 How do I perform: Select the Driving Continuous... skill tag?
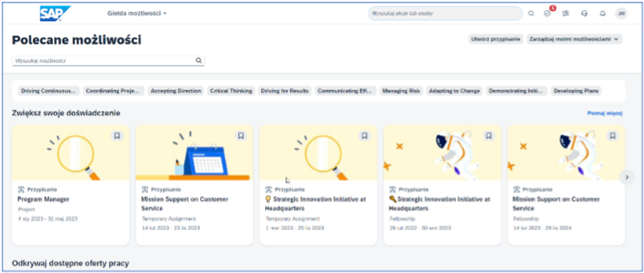point(48,91)
